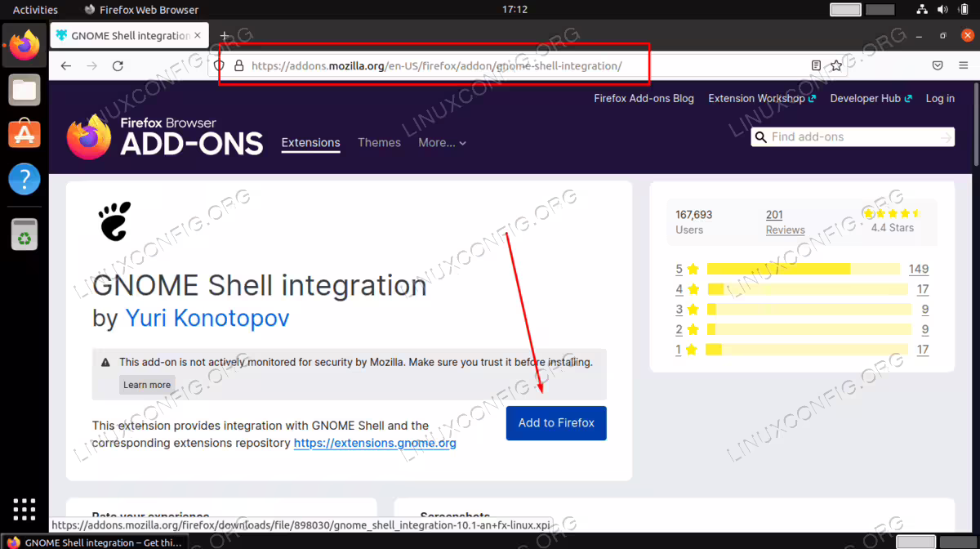The width and height of the screenshot is (980, 549).
Task: Bookmark this page with the star icon
Action: (x=836, y=66)
